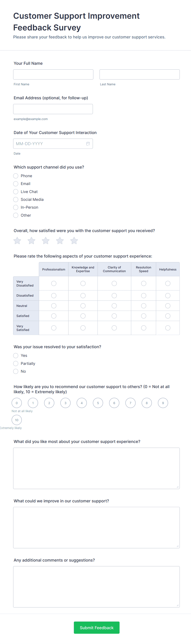Viewport: 191px width, 644px height.
Task: Open the calendar date picker icon
Action: [x=88, y=143]
